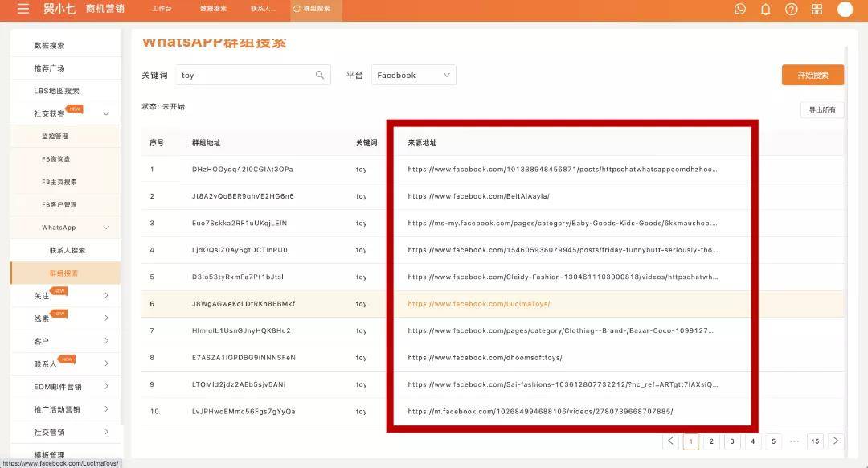Open the help question-mark icon
868x468 pixels.
(x=791, y=10)
